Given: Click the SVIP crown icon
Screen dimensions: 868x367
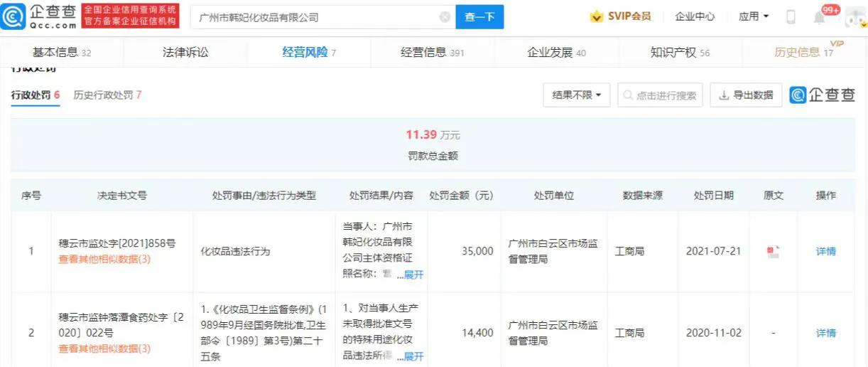Looking at the screenshot, I should (x=597, y=16).
